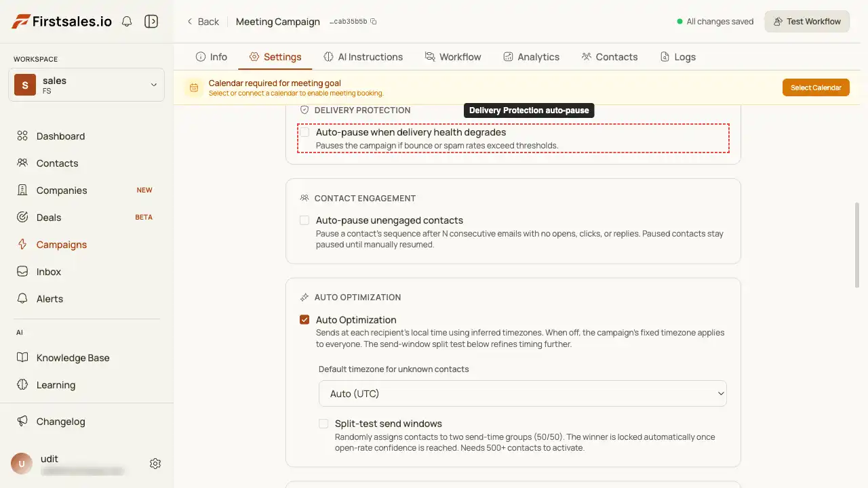Switch to the Workflow tab
This screenshot has height=488, width=868.
453,57
